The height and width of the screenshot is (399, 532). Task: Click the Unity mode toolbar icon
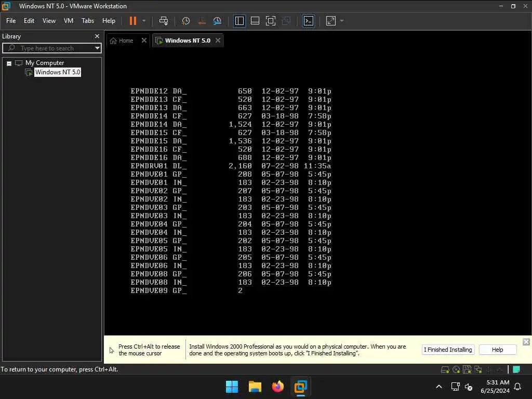pos(286,21)
